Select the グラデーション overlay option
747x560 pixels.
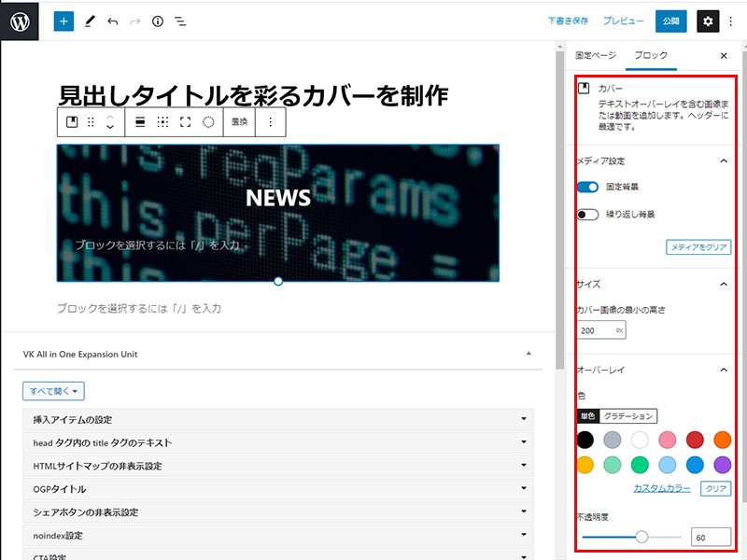627,416
